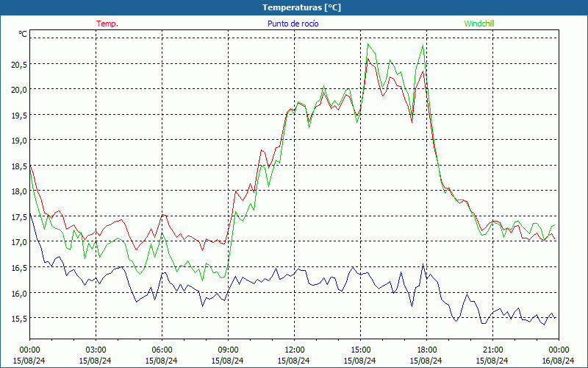Click the 18,5 value on the Y axis
Image resolution: width=588 pixels, height=368 pixels.
pyautogui.click(x=19, y=166)
